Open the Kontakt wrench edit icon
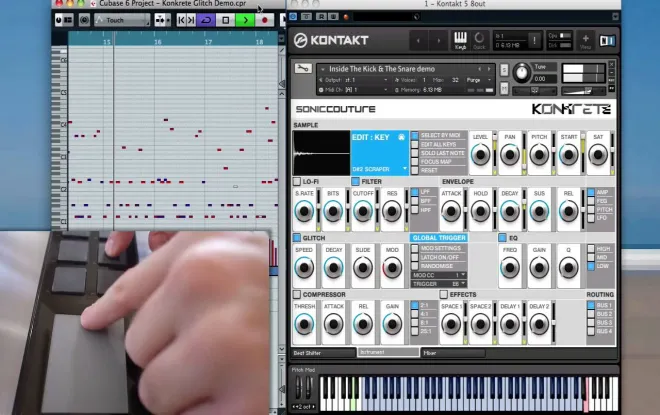This screenshot has width=660, height=415. pos(303,68)
